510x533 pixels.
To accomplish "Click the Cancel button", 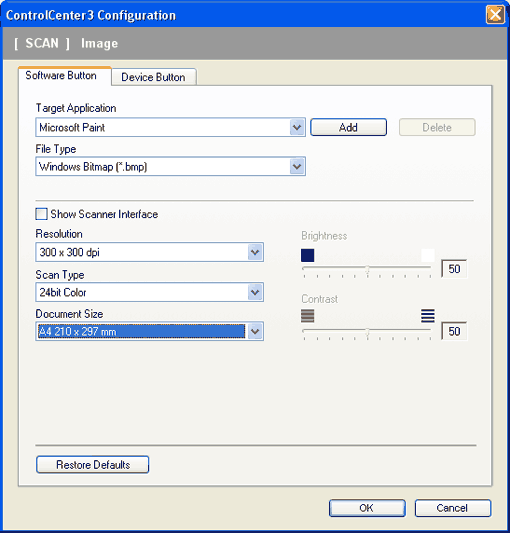I will click(453, 508).
